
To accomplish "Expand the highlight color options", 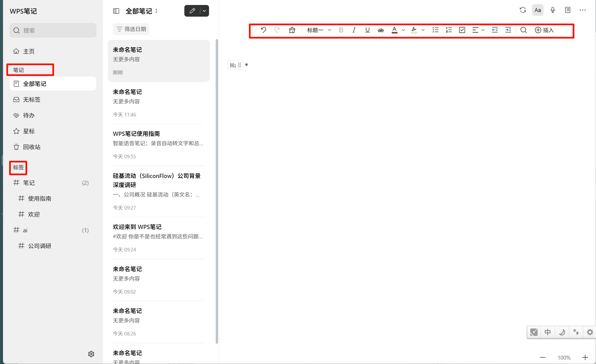I will tap(423, 30).
